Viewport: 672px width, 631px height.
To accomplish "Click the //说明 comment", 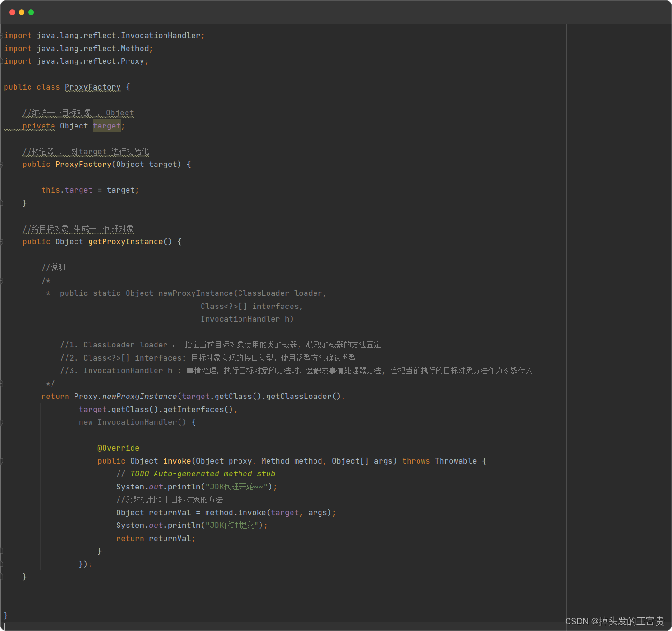I will [x=53, y=268].
